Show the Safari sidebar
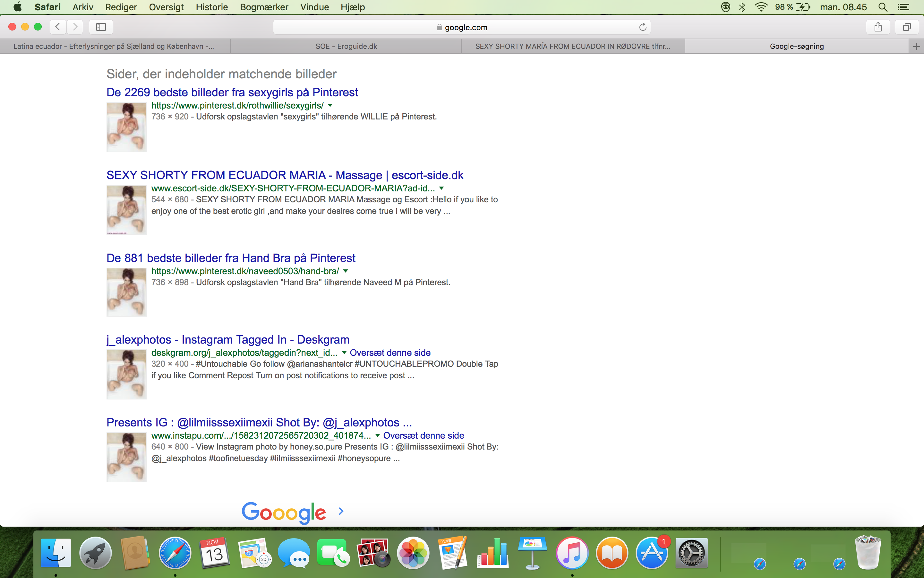 [101, 27]
